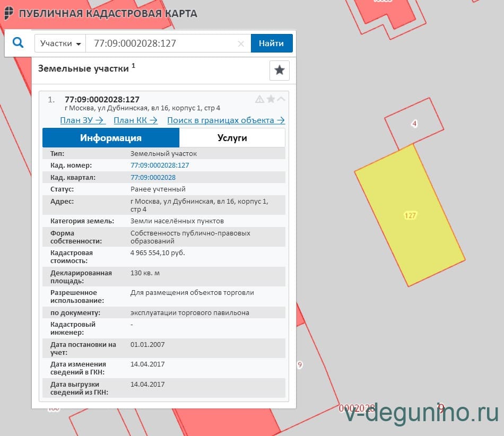The image size is (504, 436).
Task: Click Поиск в границах объекта link
Action: pyautogui.click(x=226, y=120)
